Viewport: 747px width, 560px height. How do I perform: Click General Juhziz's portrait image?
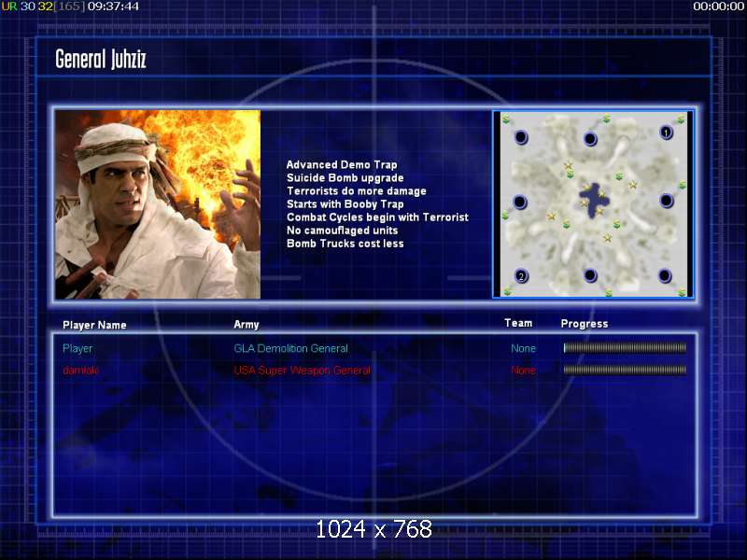pos(158,204)
